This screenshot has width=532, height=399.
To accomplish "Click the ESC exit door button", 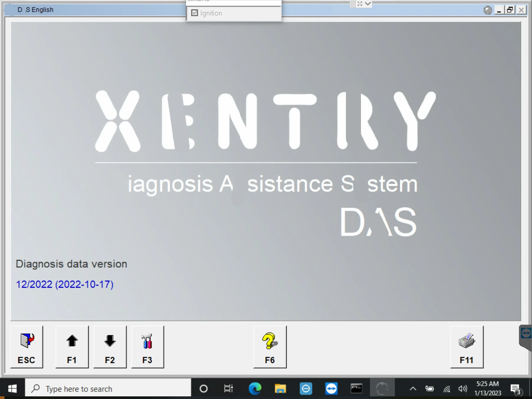I will click(x=27, y=347).
